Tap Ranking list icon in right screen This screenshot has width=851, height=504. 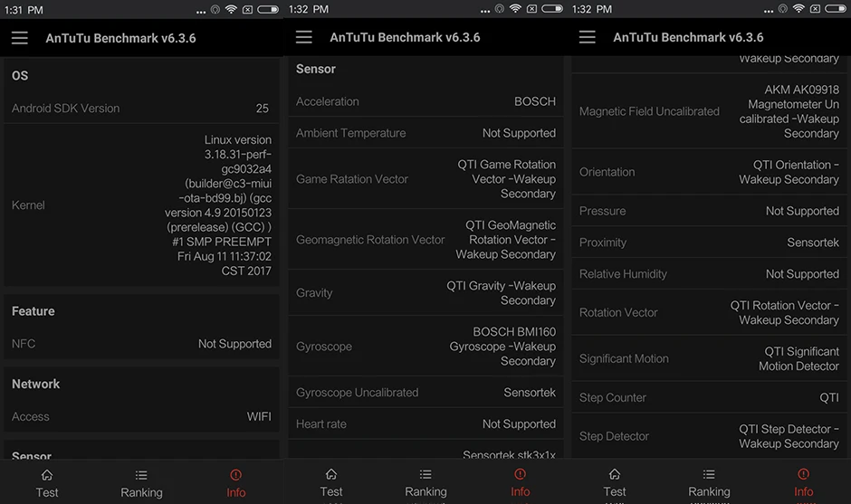tap(709, 474)
